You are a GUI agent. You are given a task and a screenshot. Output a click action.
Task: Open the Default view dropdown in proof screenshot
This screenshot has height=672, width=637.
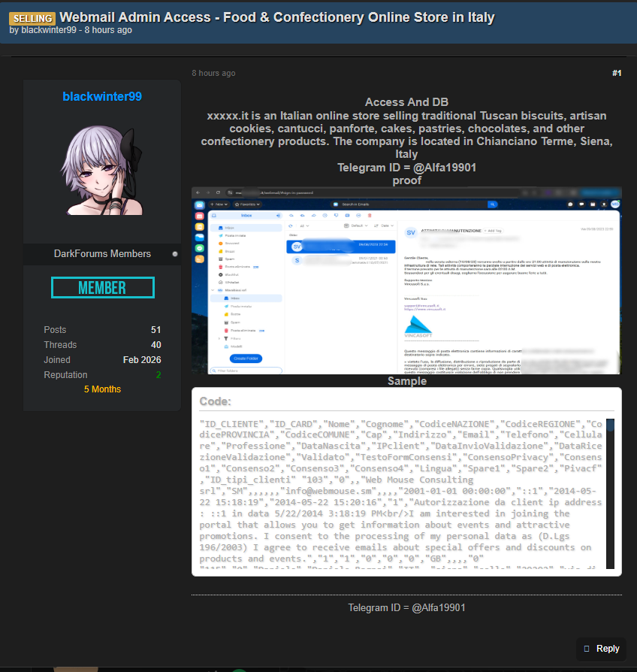pos(356,226)
